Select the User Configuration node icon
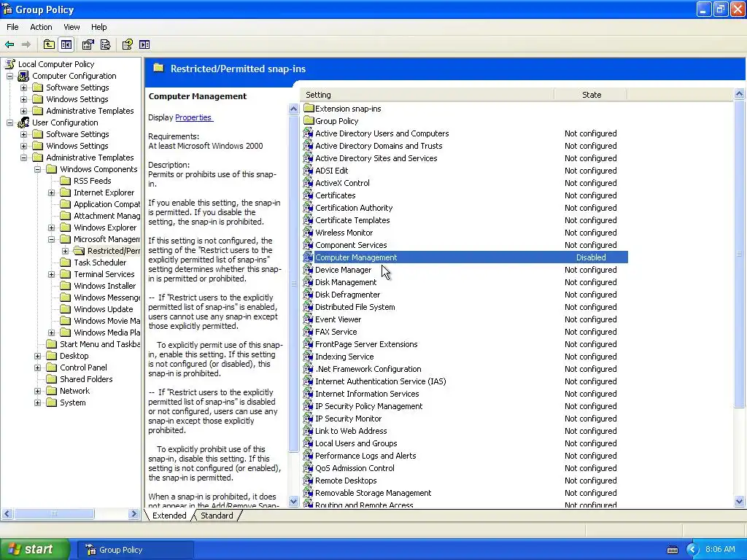Image resolution: width=747 pixels, height=560 pixels. (x=23, y=122)
